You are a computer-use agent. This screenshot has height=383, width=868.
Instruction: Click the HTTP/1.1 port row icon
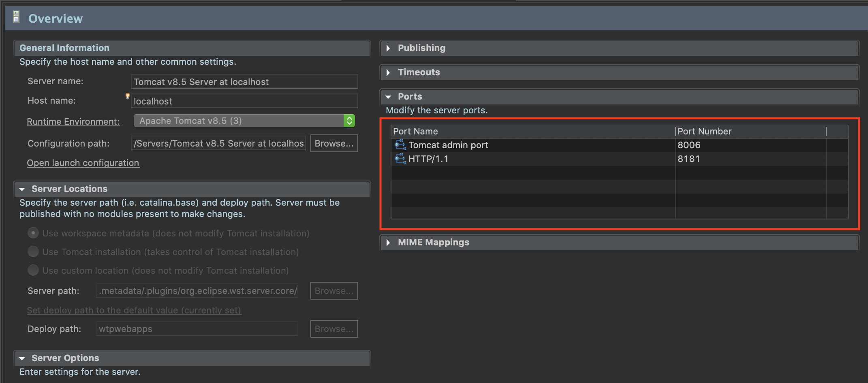tap(400, 159)
